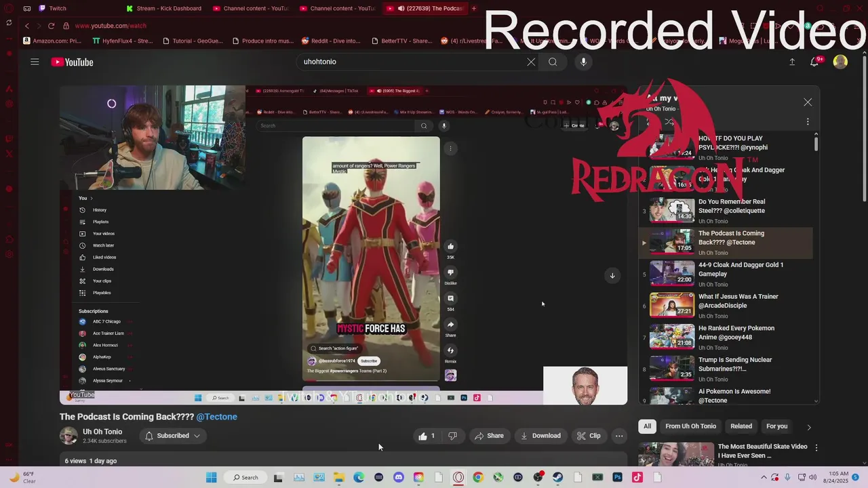Open the Reddit - Dive into bookmark

[x=331, y=41]
